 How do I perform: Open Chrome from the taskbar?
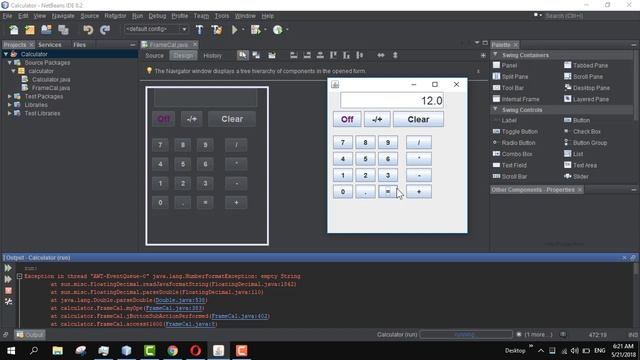pyautogui.click(x=173, y=351)
